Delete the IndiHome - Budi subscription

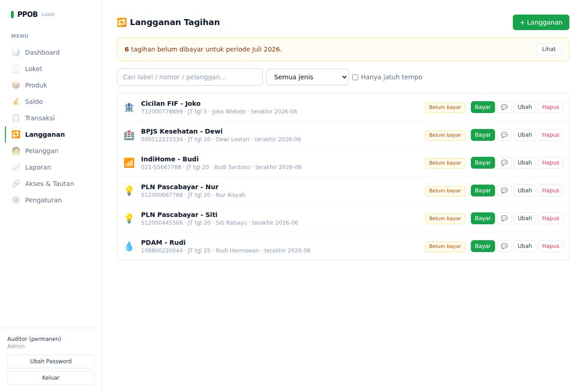(551, 163)
